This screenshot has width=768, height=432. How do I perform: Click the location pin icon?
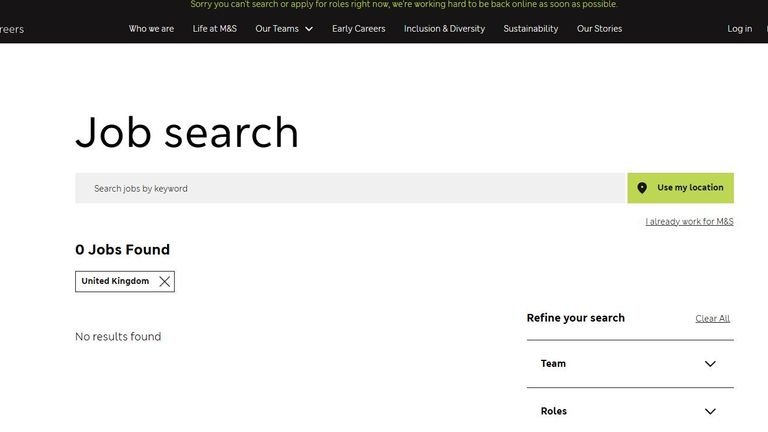pos(642,188)
